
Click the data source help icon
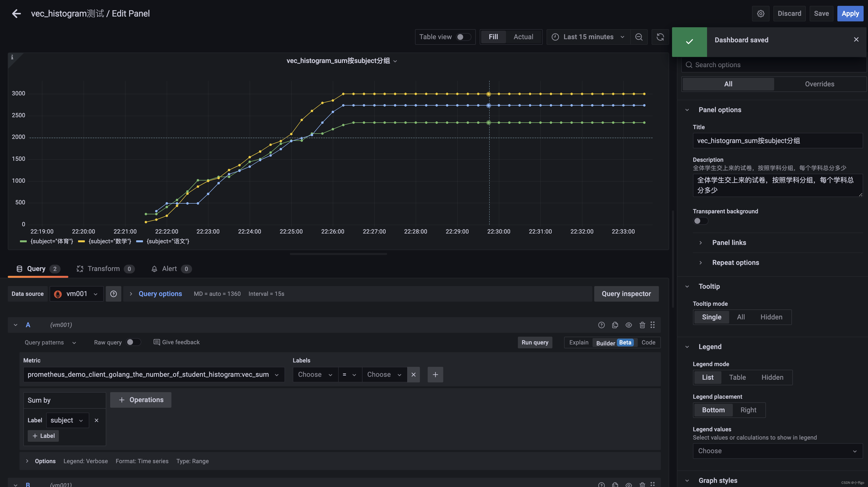[114, 294]
